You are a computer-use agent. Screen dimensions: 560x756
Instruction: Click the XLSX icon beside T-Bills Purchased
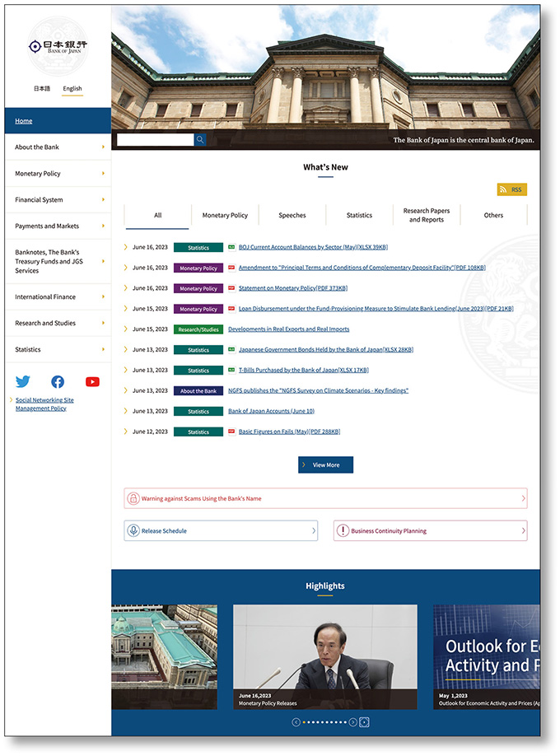(231, 370)
